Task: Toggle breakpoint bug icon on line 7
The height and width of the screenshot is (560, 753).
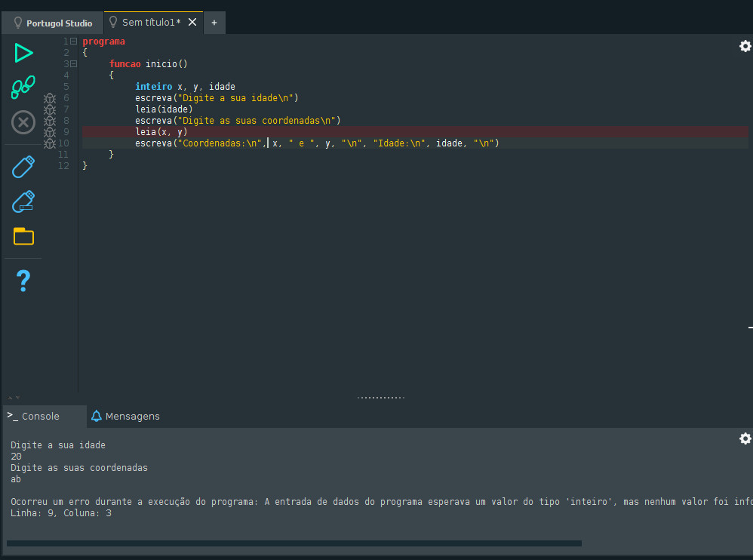Action: (50, 109)
